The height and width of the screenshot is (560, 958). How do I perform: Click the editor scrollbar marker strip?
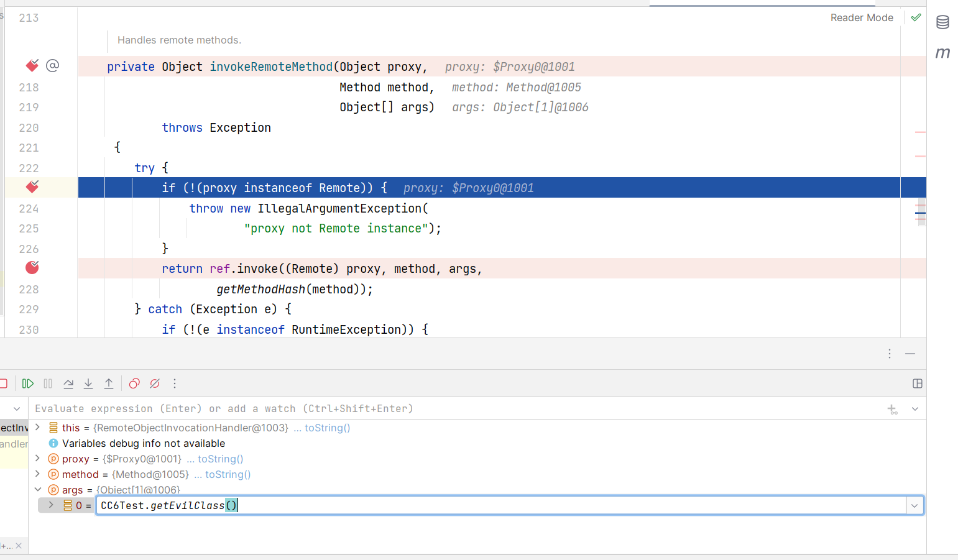(x=920, y=213)
